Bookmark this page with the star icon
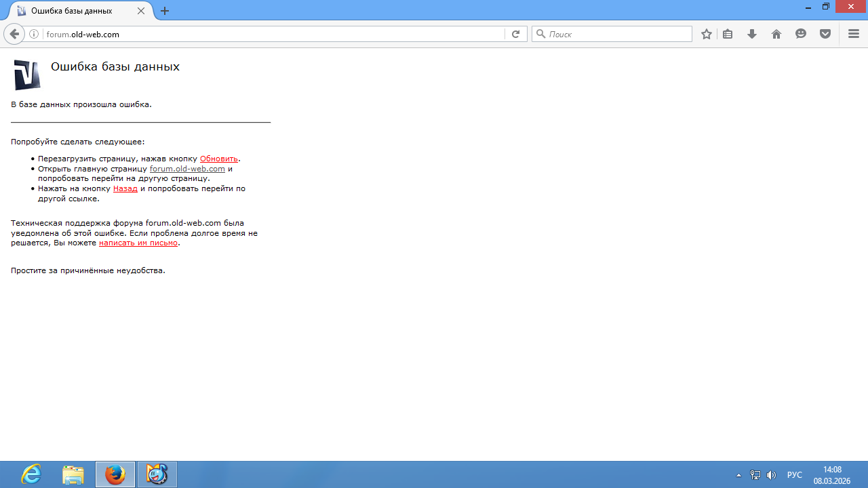Image resolution: width=868 pixels, height=488 pixels. pyautogui.click(x=707, y=34)
